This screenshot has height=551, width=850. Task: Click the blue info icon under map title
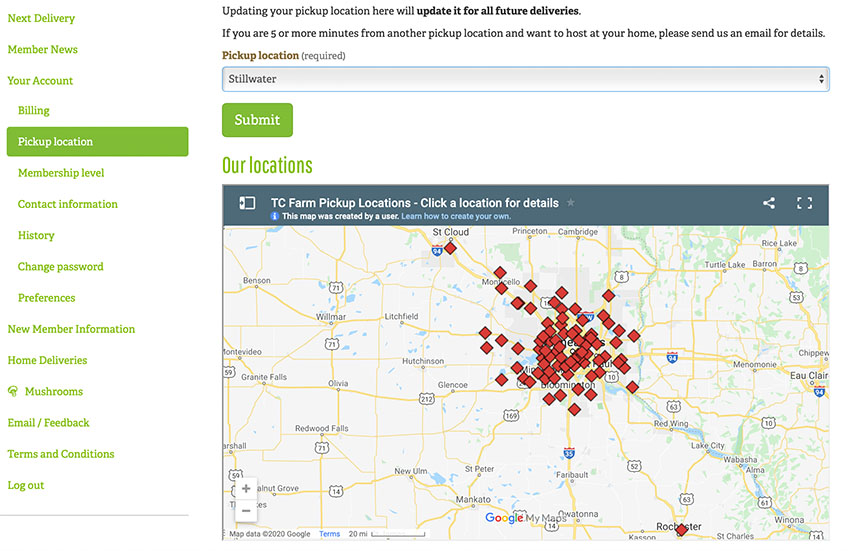pos(274,216)
